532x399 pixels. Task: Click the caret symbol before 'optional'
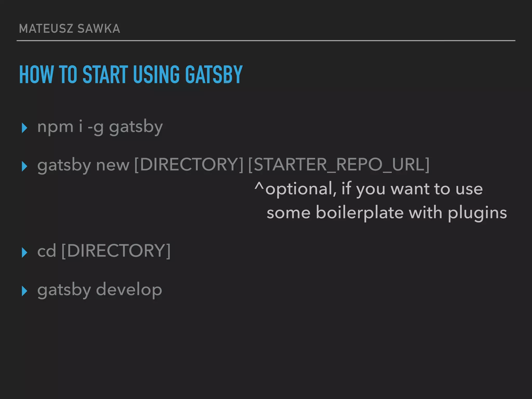[259, 186]
